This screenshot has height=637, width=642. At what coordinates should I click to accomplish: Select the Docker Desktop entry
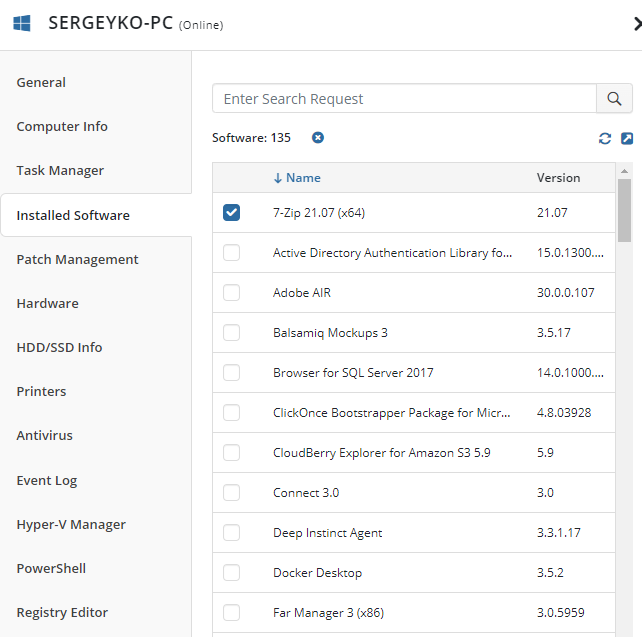318,573
